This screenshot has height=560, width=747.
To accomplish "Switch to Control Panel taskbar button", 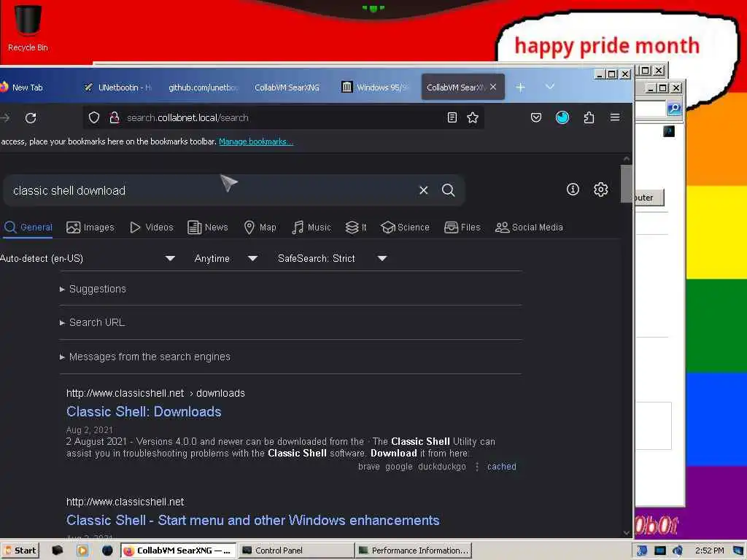I will pos(295,551).
